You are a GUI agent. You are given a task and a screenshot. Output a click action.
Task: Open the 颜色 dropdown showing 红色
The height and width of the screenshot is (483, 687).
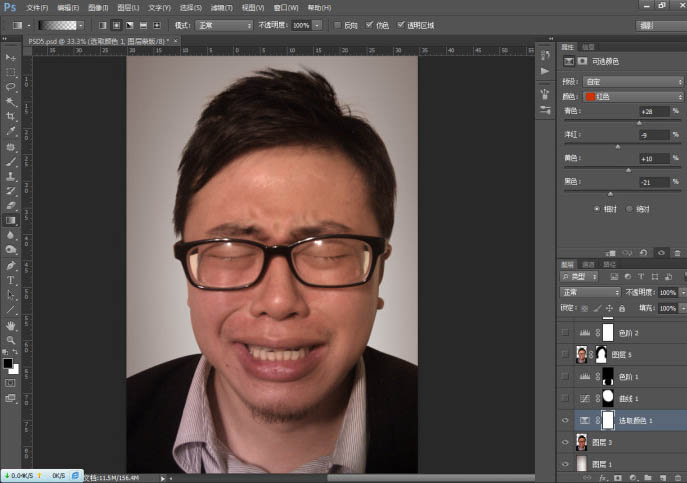pos(633,96)
